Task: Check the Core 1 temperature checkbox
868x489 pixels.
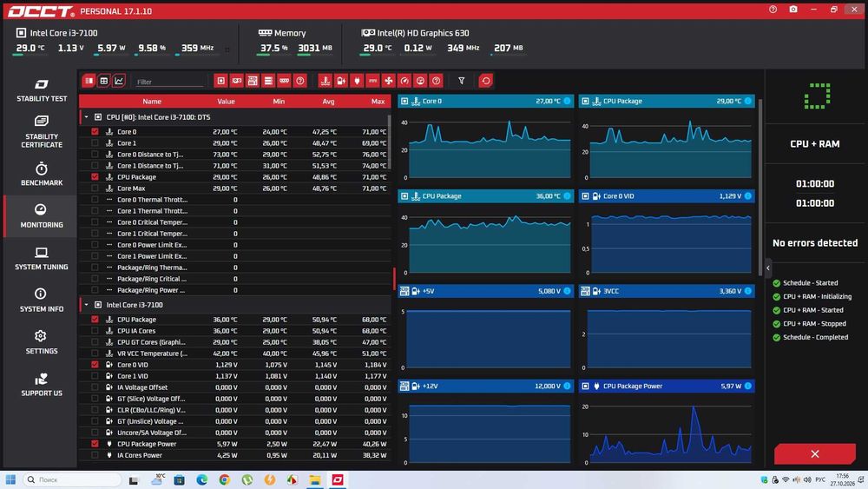Action: 95,143
